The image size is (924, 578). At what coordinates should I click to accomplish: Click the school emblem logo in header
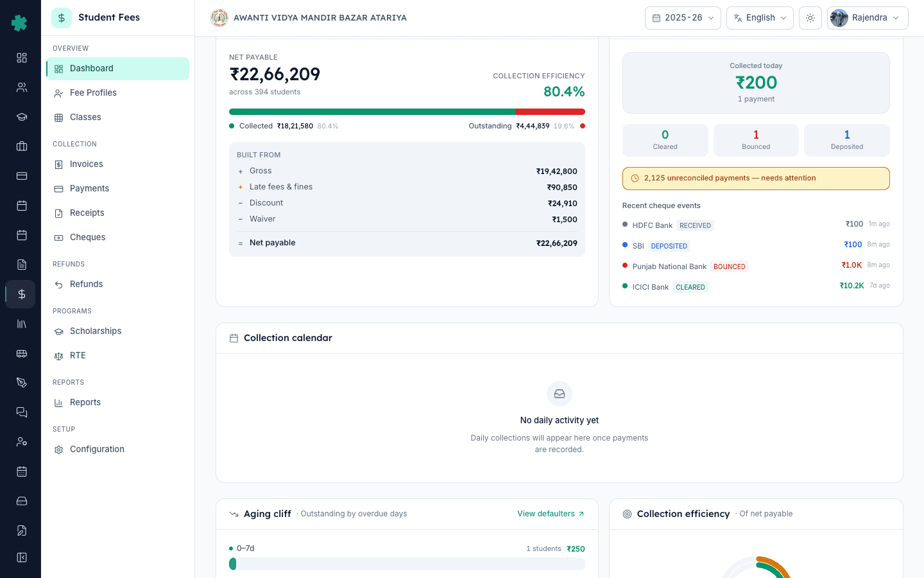click(x=219, y=18)
